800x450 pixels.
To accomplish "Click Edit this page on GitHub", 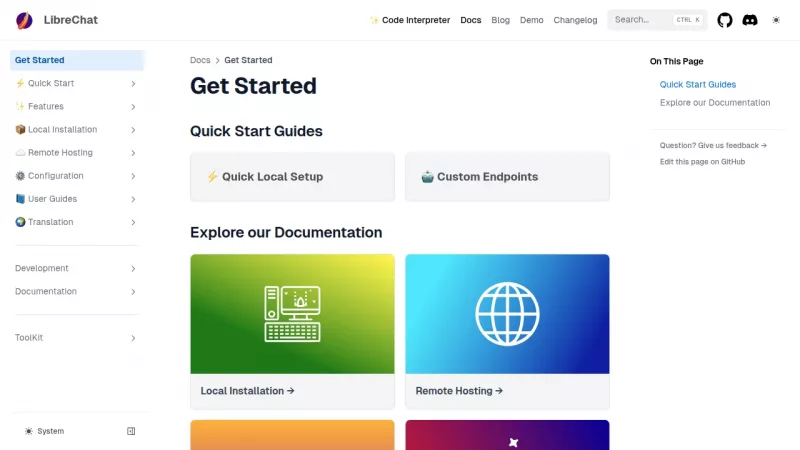I will click(x=702, y=161).
